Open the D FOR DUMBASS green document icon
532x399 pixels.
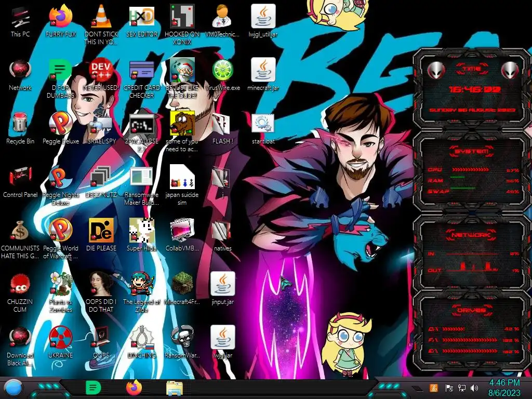[61, 70]
